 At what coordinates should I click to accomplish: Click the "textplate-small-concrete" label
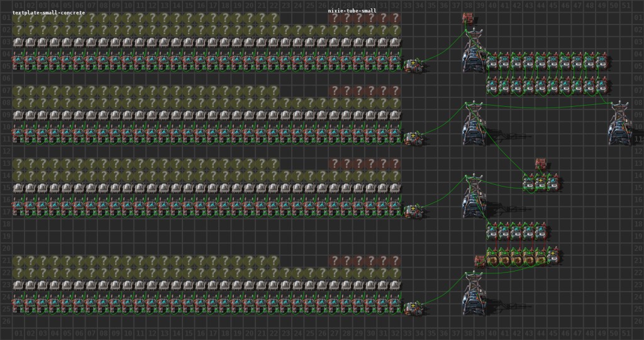[48, 13]
